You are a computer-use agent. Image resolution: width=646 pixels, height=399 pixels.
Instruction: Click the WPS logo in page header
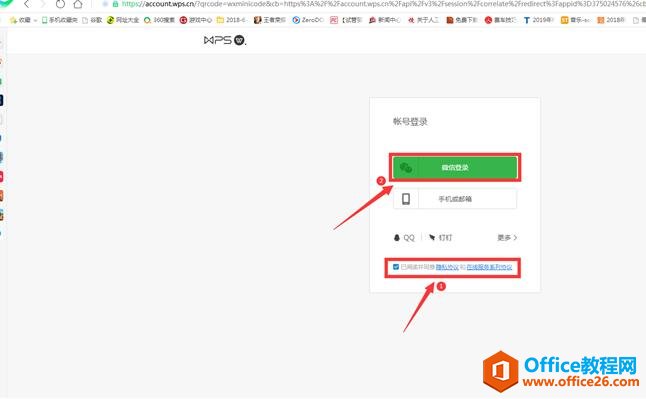click(225, 40)
